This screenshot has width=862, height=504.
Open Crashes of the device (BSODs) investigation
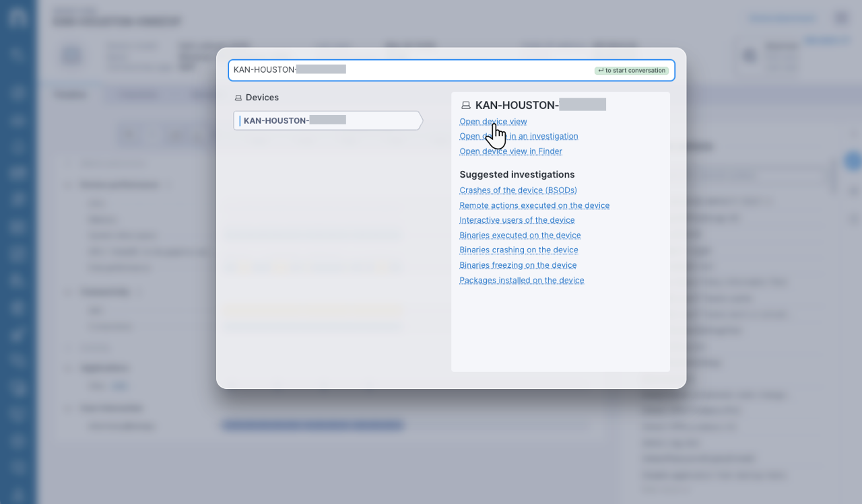pyautogui.click(x=518, y=190)
